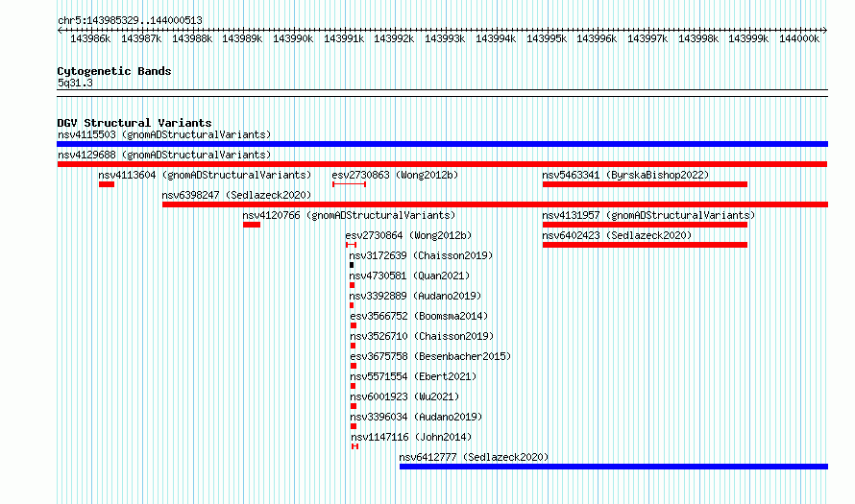
Task: Select the blue nsv6412777 variant bar
Action: [x=614, y=467]
